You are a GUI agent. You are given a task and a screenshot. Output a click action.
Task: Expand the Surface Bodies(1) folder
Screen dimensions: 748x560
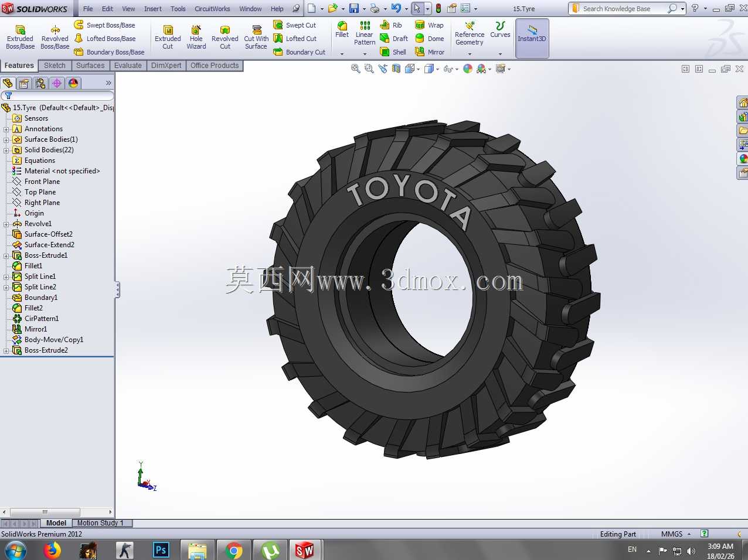(x=6, y=139)
